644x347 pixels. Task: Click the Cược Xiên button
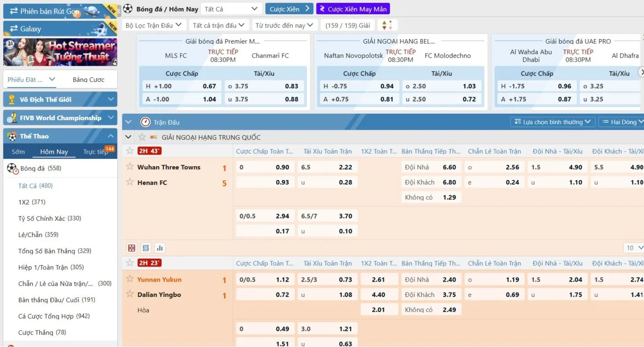(289, 9)
